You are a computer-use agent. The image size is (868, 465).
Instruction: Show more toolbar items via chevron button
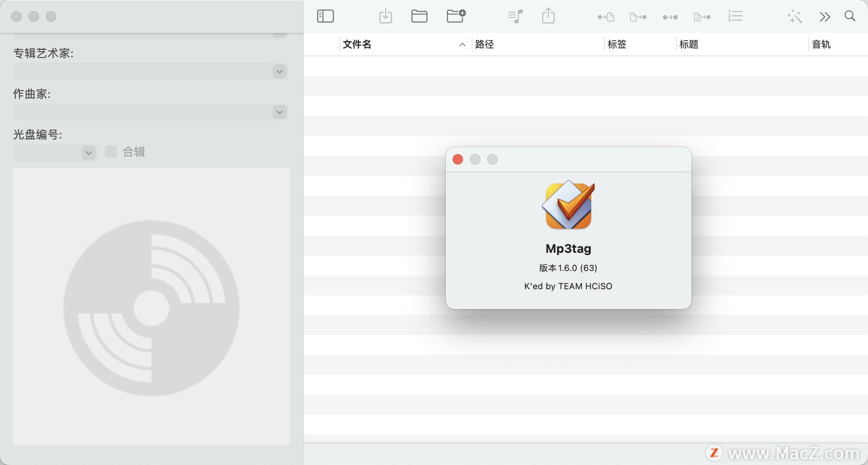[x=825, y=16]
